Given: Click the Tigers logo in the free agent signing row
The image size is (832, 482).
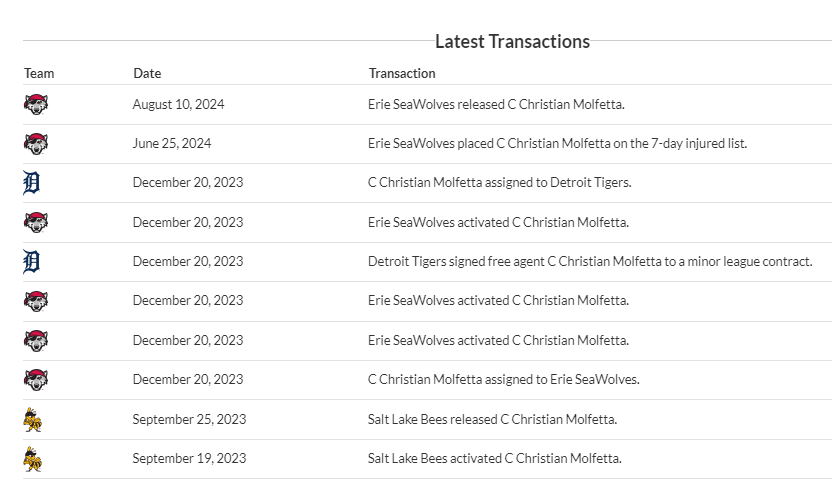Looking at the screenshot, I should 31,261.
